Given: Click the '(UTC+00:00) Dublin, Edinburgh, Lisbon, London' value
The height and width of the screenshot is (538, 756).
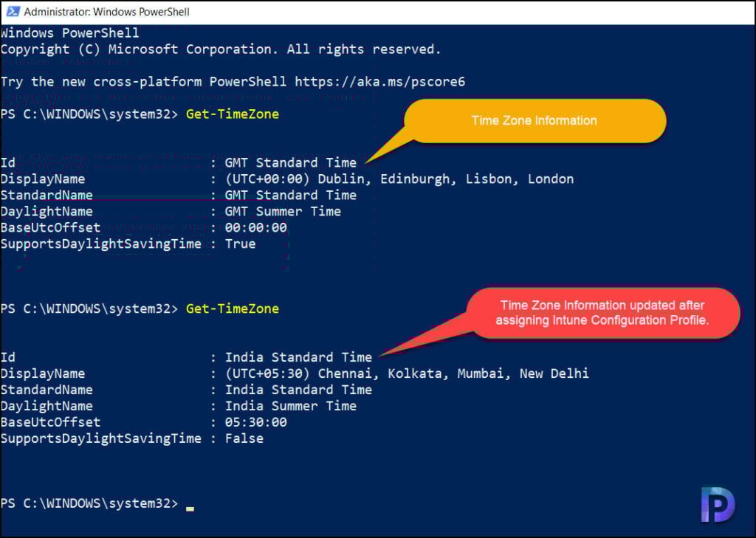Looking at the screenshot, I should pos(399,179).
